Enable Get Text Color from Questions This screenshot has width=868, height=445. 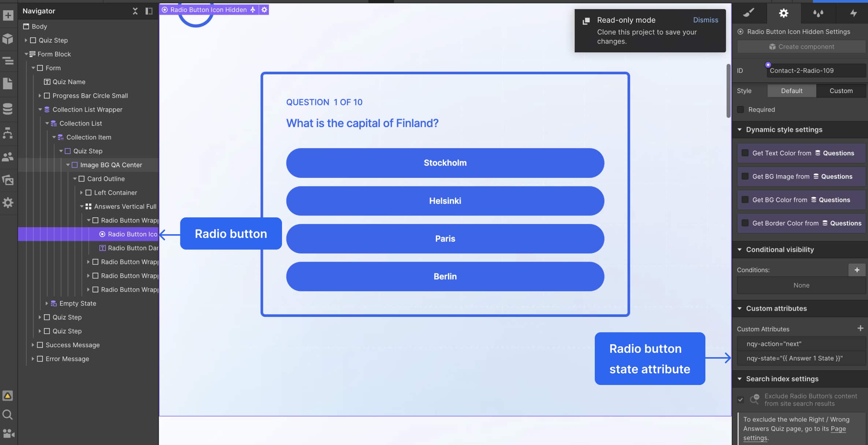pyautogui.click(x=745, y=153)
